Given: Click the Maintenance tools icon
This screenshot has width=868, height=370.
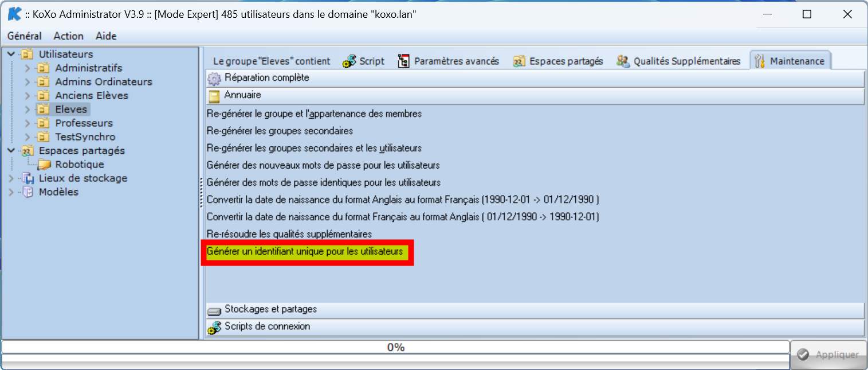Looking at the screenshot, I should click(x=760, y=61).
